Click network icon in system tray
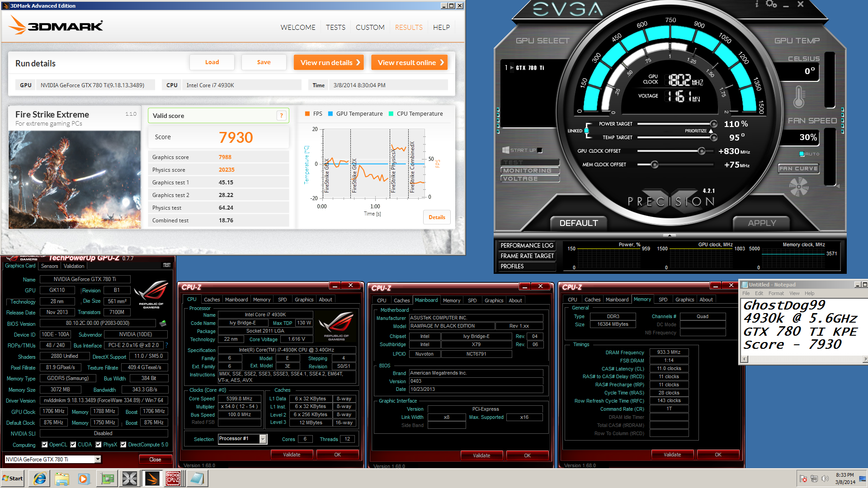Viewport: 868px width, 488px height. point(814,479)
